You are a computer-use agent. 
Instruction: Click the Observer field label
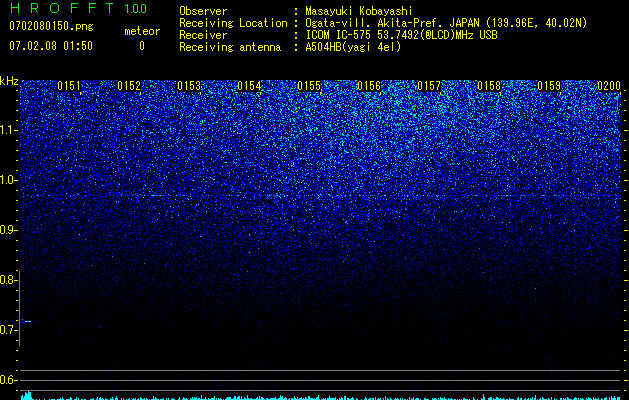(203, 11)
